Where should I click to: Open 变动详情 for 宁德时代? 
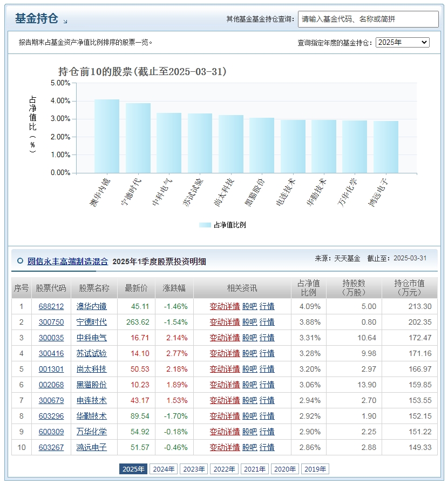tap(225, 322)
